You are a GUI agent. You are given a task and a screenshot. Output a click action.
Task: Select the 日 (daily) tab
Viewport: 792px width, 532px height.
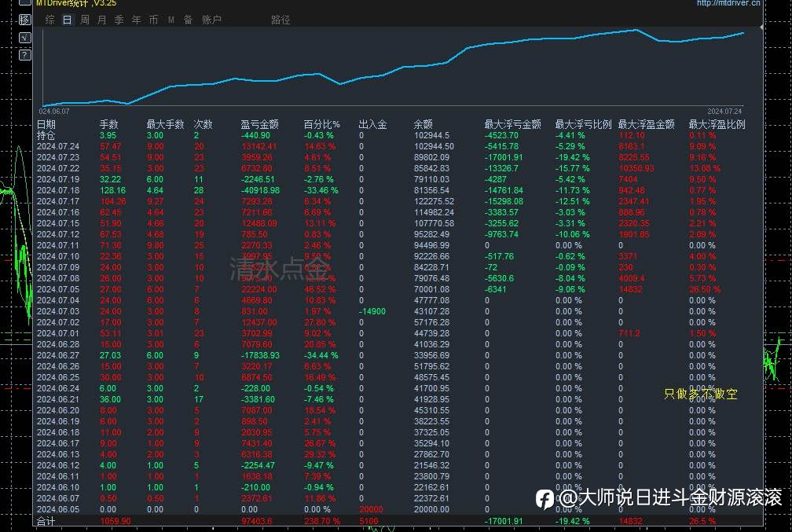click(68, 20)
